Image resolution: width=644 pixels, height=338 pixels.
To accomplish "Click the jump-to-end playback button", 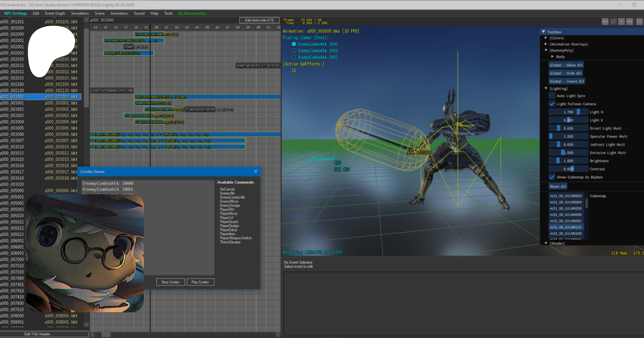I will tap(630, 21).
